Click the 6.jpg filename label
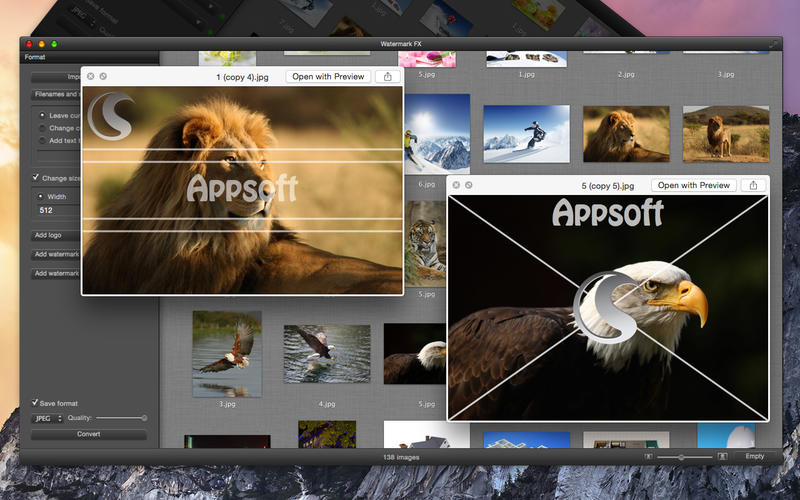Screen dimensions: 800x500 pos(427,184)
